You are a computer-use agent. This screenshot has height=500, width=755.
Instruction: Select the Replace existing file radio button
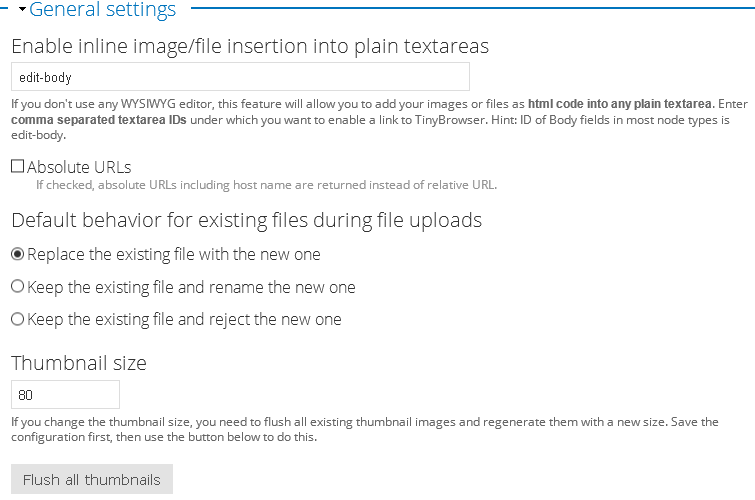(17, 254)
